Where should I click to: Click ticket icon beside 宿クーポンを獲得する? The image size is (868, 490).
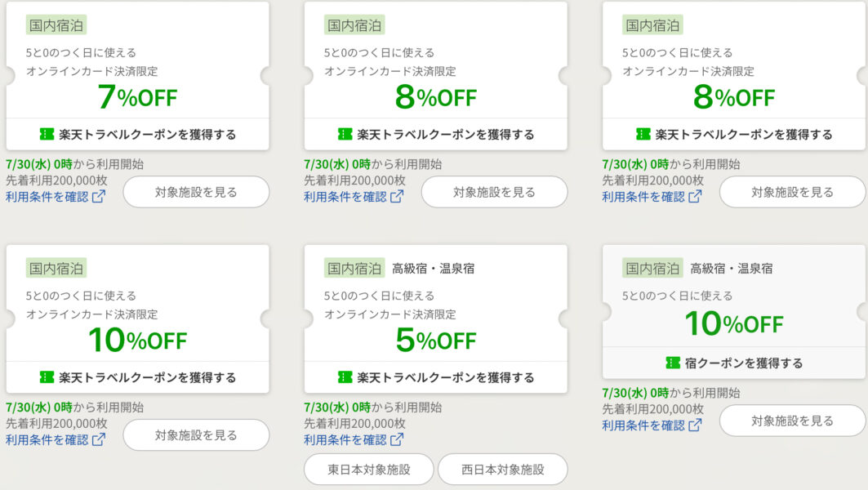coord(672,363)
